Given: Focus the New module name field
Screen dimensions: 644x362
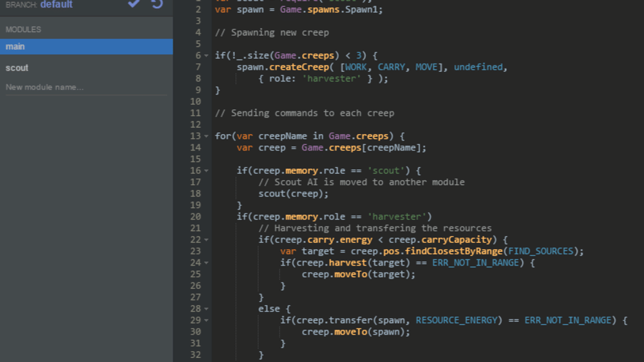Looking at the screenshot, I should coord(86,87).
